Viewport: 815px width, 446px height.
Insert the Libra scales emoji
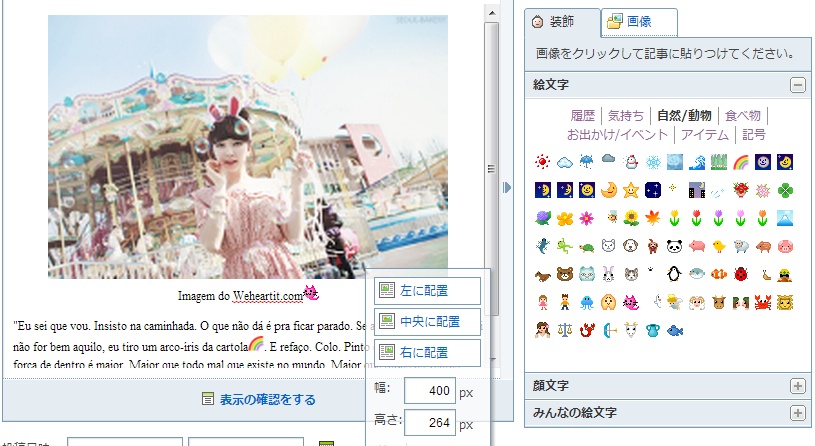pos(564,330)
